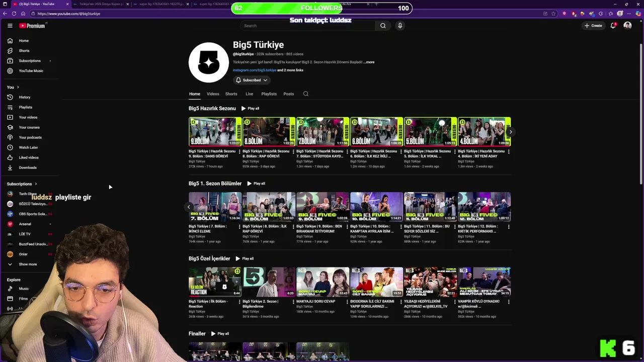Switch to the Playlists channel tab
This screenshot has height=362, width=644.
[x=269, y=94]
